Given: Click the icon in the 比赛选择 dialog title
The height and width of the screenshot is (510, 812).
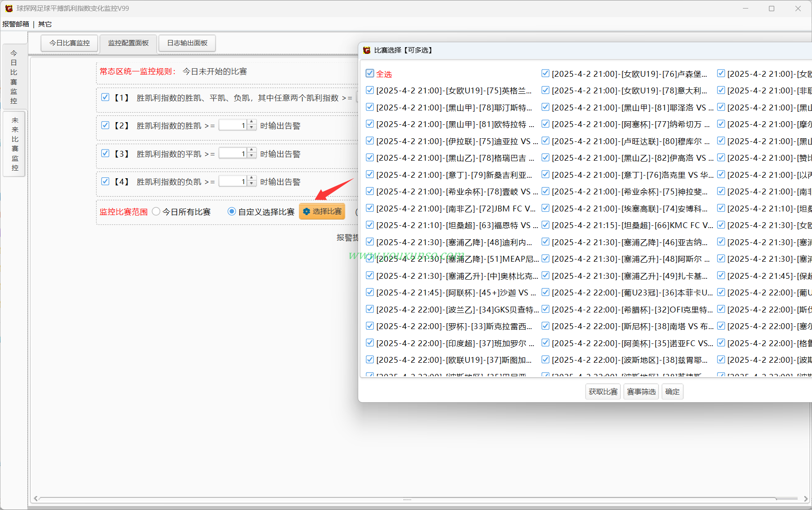Looking at the screenshot, I should pyautogui.click(x=367, y=50).
